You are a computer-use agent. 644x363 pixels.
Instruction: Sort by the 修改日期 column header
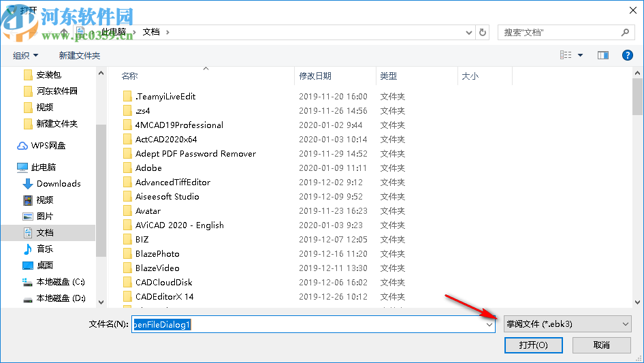tap(315, 76)
